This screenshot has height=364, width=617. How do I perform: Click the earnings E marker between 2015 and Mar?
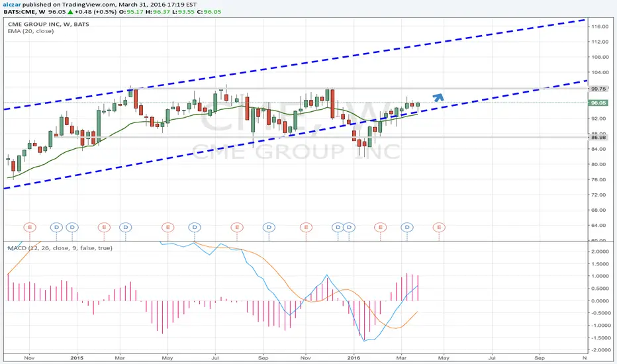click(104, 227)
